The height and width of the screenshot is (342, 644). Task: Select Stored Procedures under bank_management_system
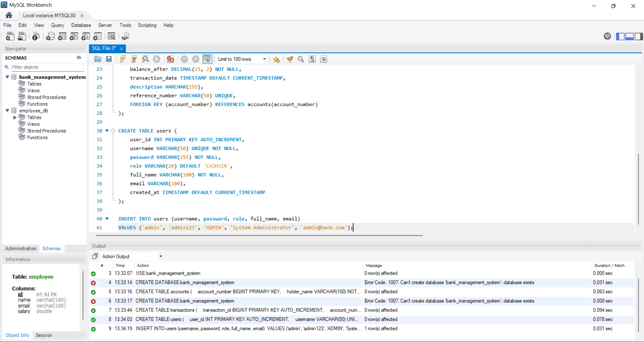(x=47, y=97)
